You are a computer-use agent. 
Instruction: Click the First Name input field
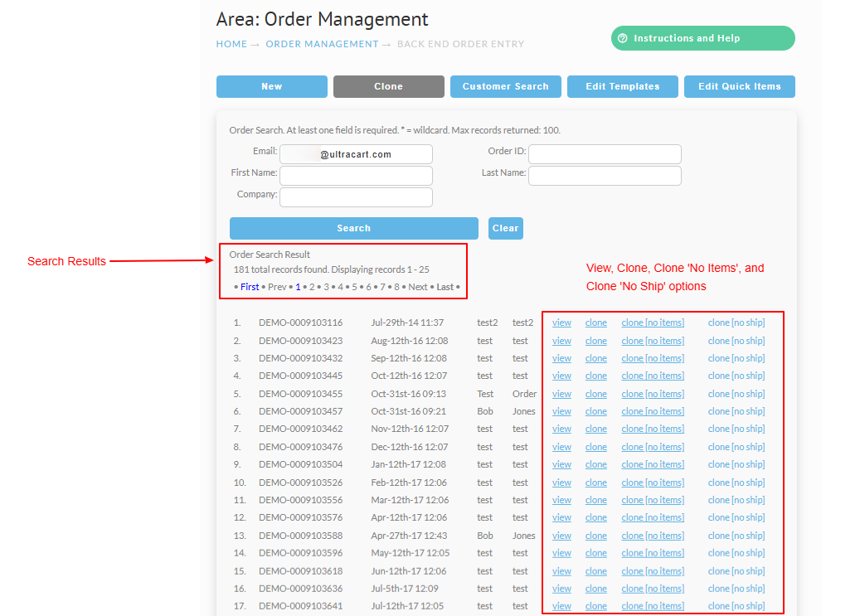356,176
